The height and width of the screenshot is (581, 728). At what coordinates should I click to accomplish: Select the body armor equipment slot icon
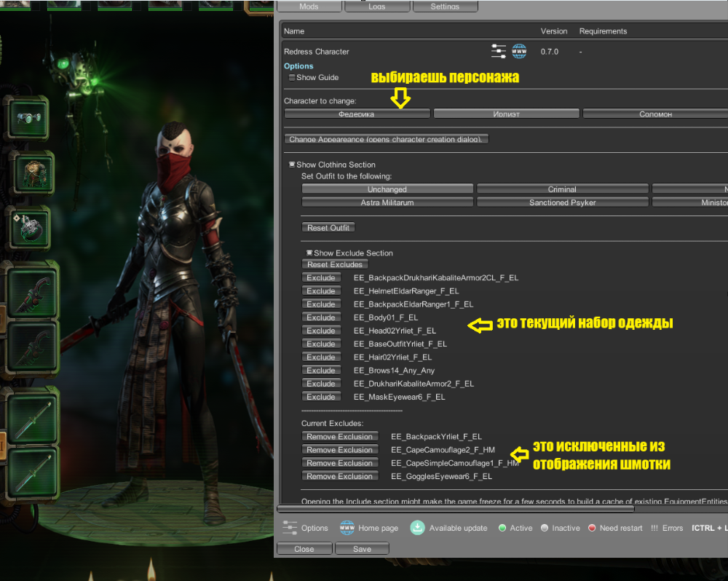tap(33, 173)
